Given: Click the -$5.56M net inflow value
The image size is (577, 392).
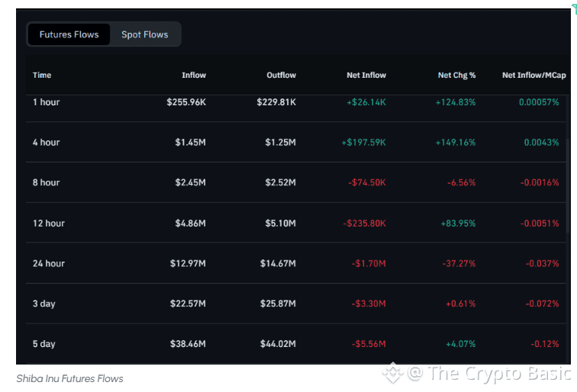Looking at the screenshot, I should [x=369, y=345].
